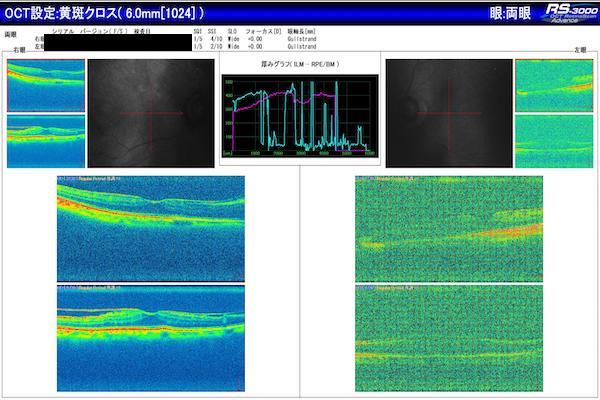Screen dimensions: 600x400
Task: Click the right eye SLO fundus image
Action: tap(149, 112)
